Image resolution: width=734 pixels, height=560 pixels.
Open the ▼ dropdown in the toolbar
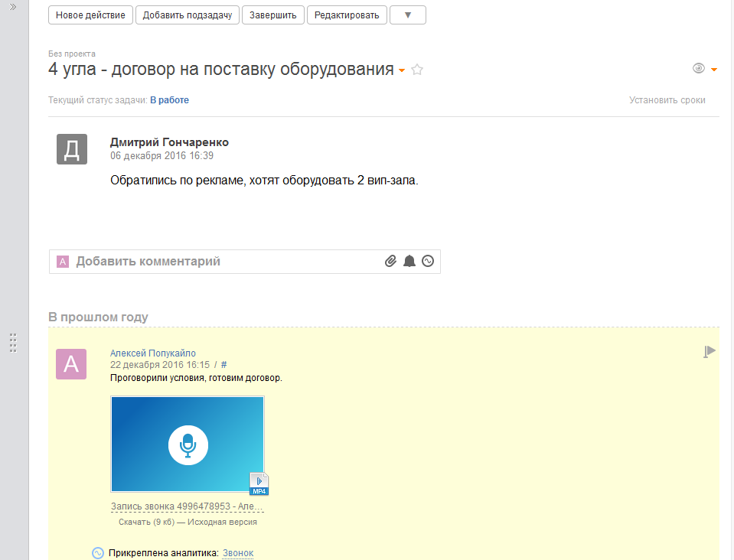click(x=407, y=15)
